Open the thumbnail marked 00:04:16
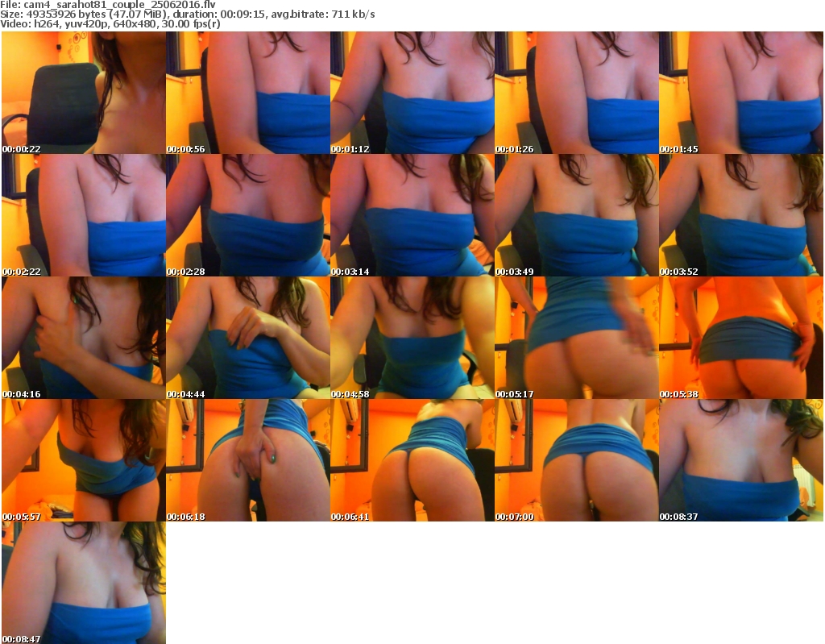 click(84, 338)
